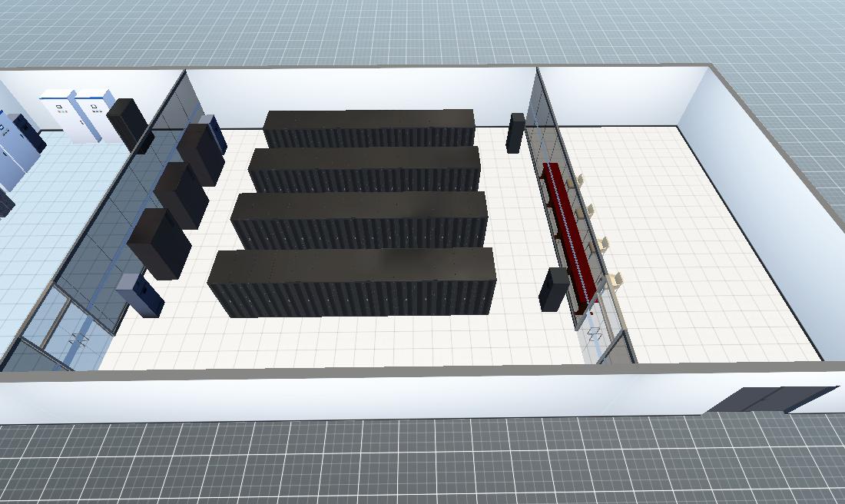Viewport: 845px width, 504px height.
Task: Select the nearest beige chair by the red desk
Action: click(616, 283)
